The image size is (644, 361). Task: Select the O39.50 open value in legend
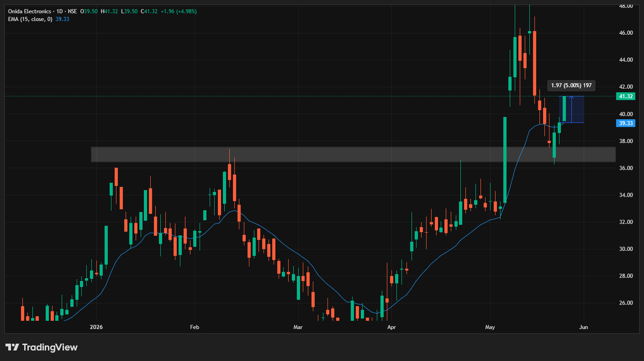pyautogui.click(x=90, y=11)
